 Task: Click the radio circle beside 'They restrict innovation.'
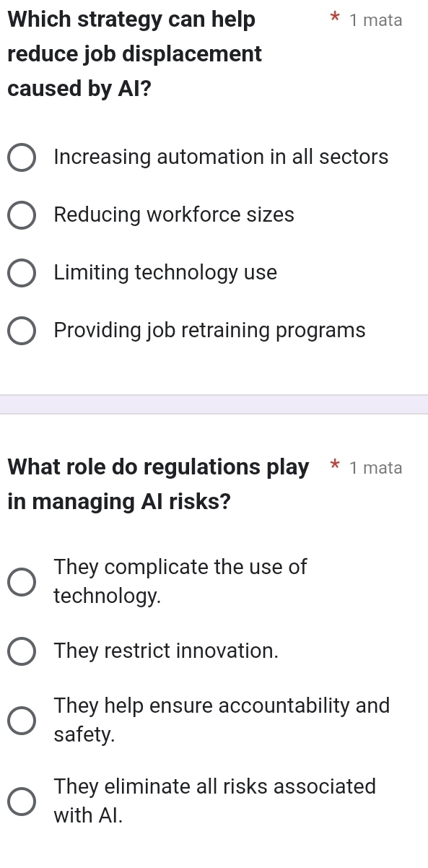tap(22, 651)
